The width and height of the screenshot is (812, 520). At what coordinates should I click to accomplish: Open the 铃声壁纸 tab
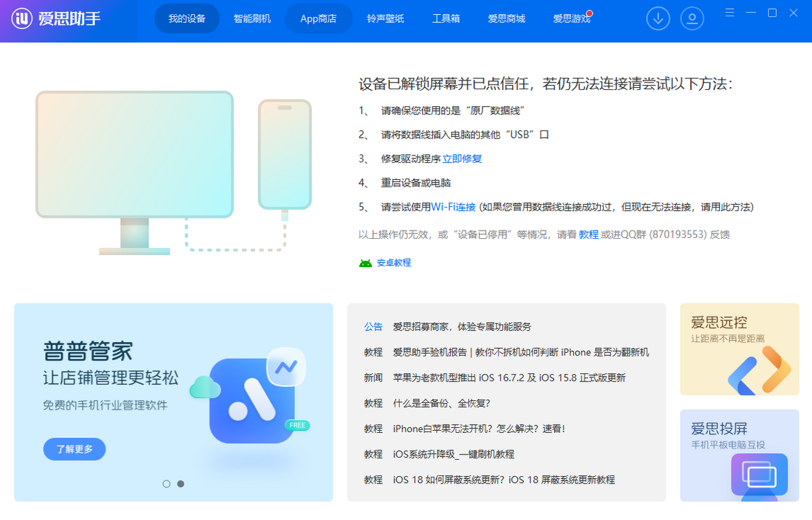pyautogui.click(x=386, y=19)
